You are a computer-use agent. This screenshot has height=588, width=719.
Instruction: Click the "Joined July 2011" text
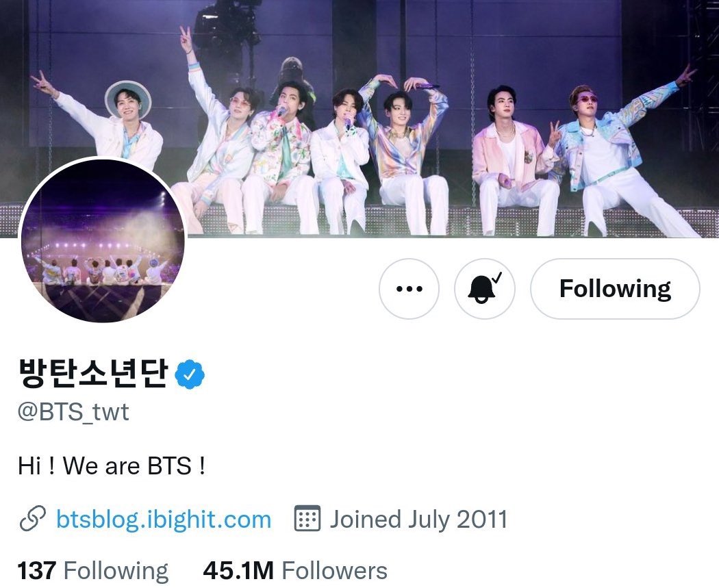[x=418, y=520]
